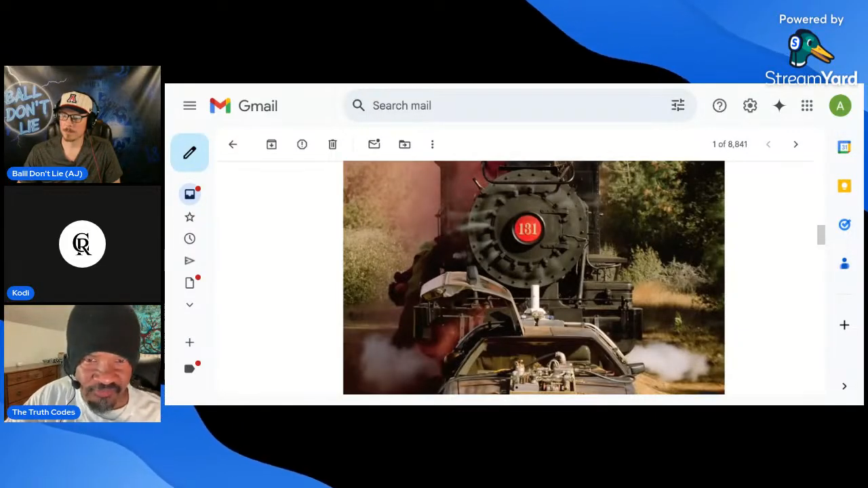Show search options filter icon
The height and width of the screenshot is (488, 868).
tap(677, 105)
